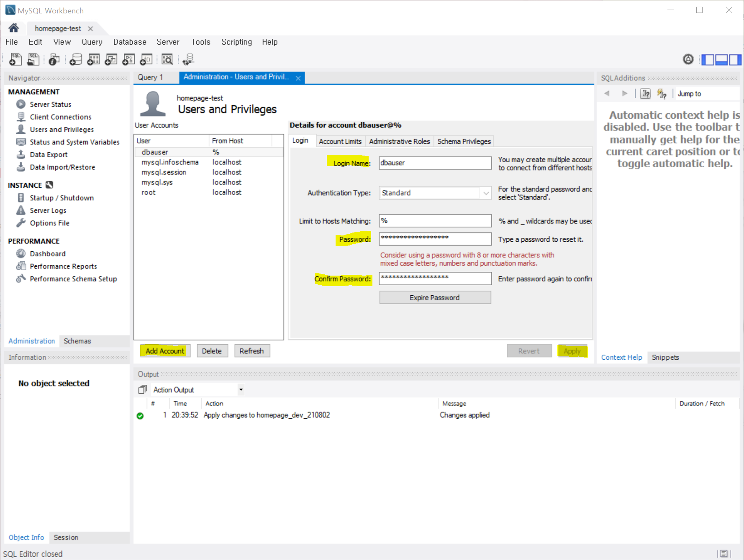
Task: Create a new stored procedure toolbar icon
Action: tap(128, 59)
